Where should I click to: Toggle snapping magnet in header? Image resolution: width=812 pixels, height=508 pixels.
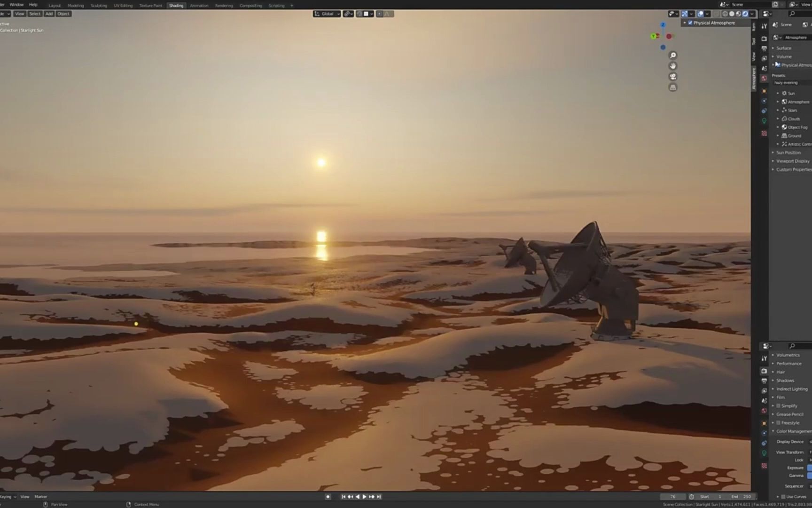coord(359,14)
